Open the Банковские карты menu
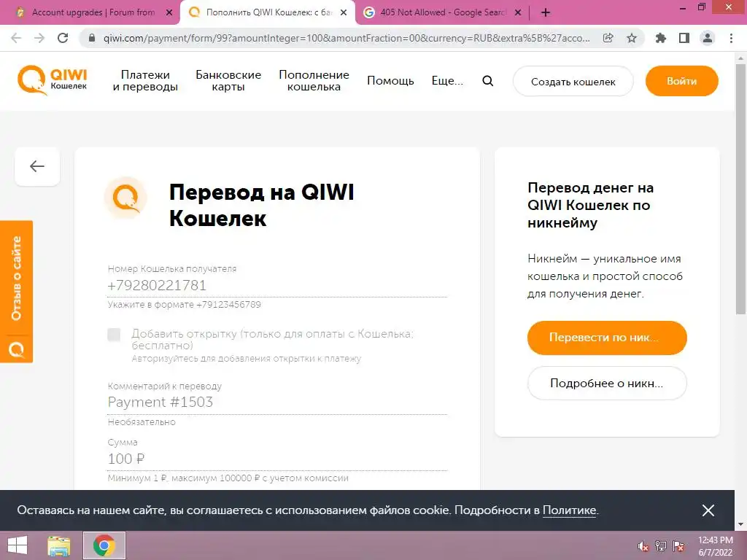This screenshot has height=560, width=747. 228,81
